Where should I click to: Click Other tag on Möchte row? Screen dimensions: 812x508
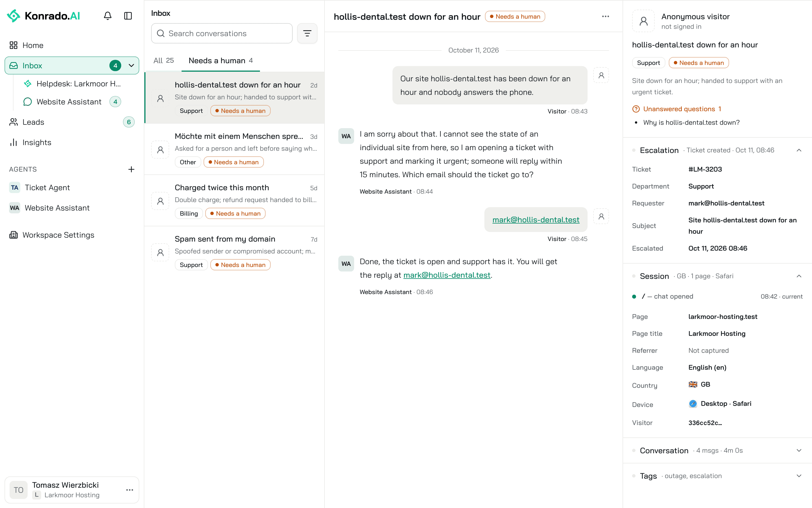pos(187,162)
